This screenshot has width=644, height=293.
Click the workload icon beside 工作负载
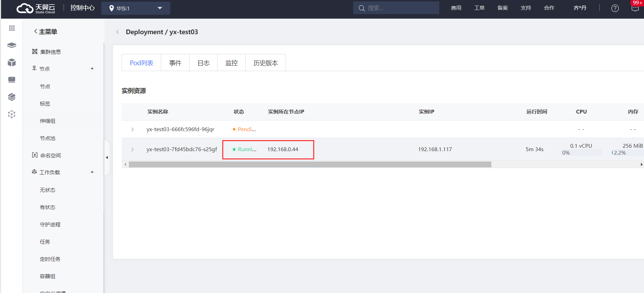click(34, 172)
